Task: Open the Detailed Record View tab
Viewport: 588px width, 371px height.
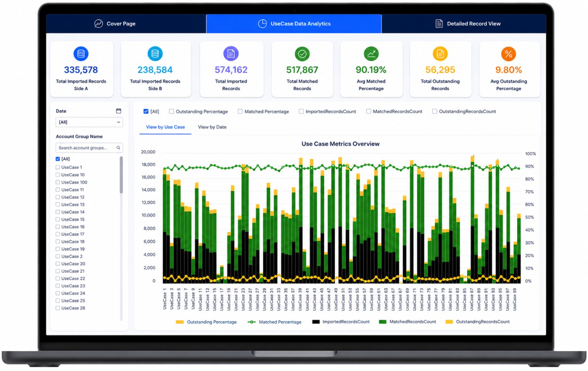Action: click(x=464, y=24)
